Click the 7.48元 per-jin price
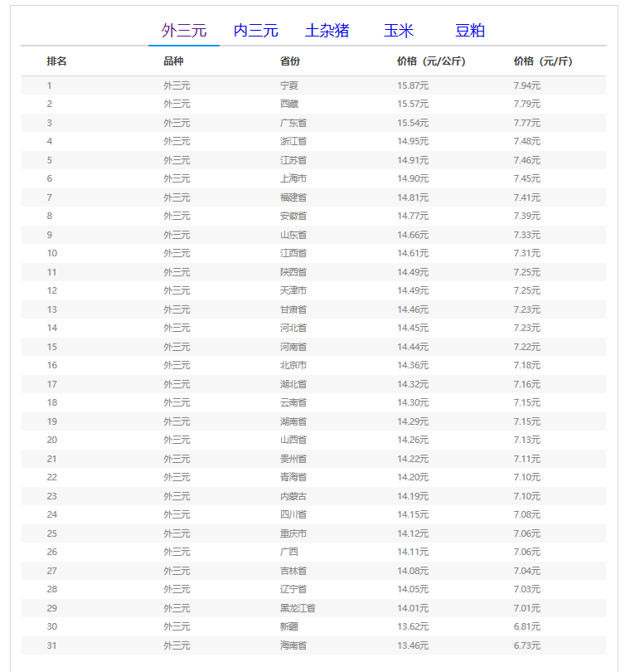The width and height of the screenshot is (635, 672). tap(527, 141)
